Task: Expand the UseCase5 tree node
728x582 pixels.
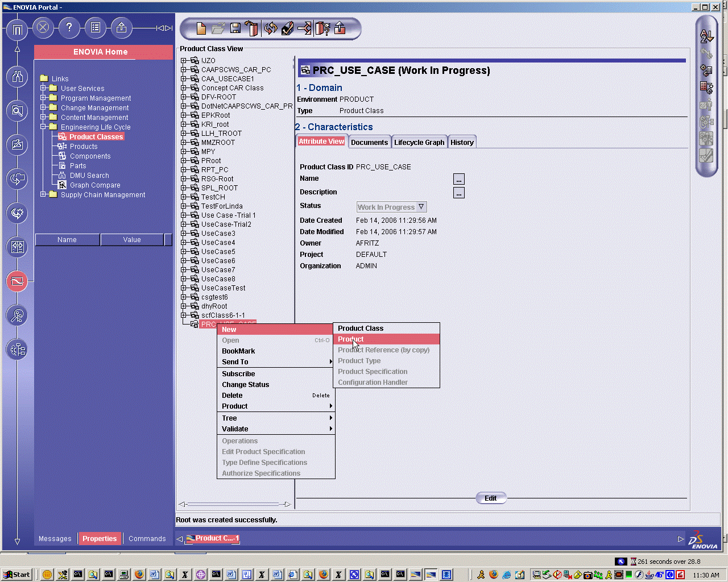Action: [184, 251]
